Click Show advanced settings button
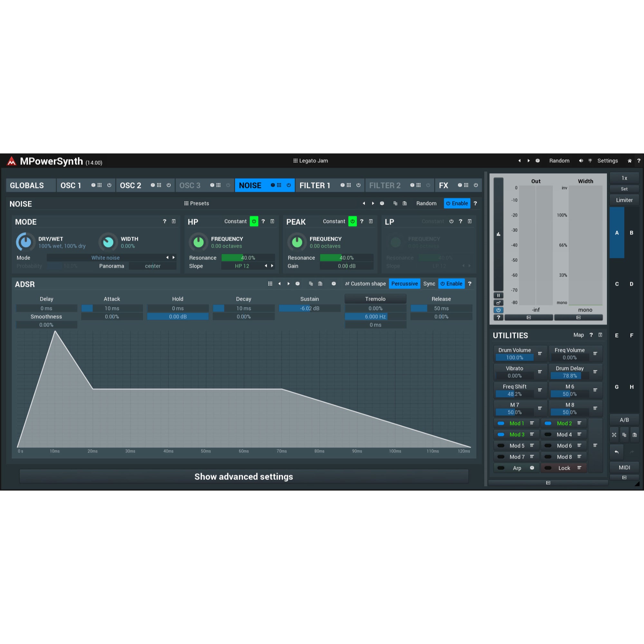Screen dimensions: 644x644 click(x=244, y=477)
